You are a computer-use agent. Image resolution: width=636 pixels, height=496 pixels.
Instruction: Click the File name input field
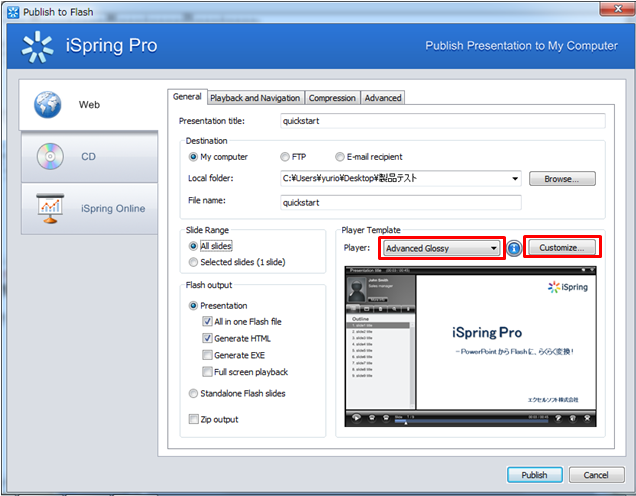click(401, 202)
